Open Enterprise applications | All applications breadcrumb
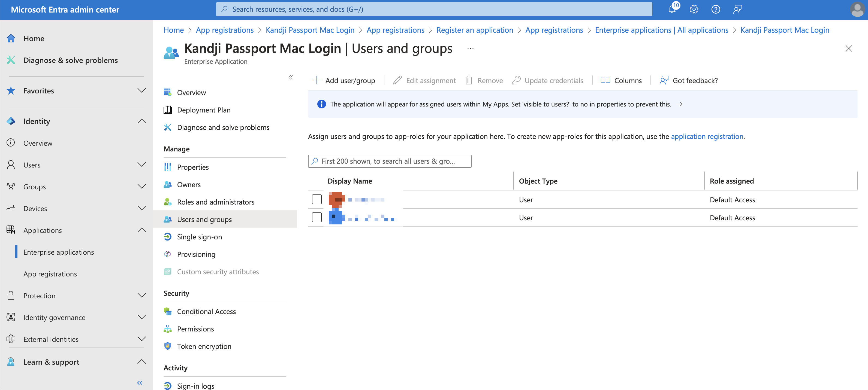Screen dimensions: 868x390 pos(661,30)
